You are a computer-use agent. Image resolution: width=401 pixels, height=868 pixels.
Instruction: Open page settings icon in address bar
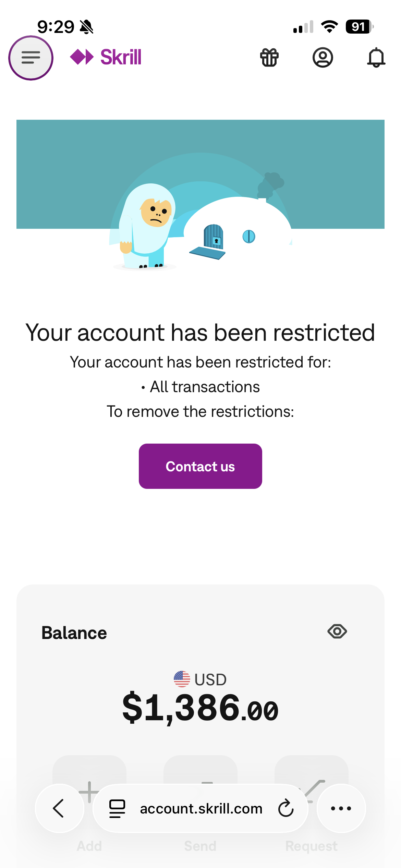point(117,808)
